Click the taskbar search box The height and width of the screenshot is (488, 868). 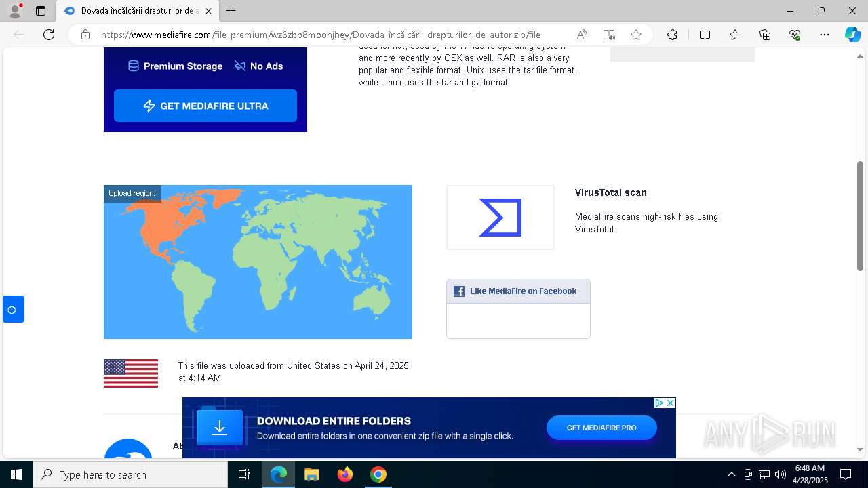(130, 474)
